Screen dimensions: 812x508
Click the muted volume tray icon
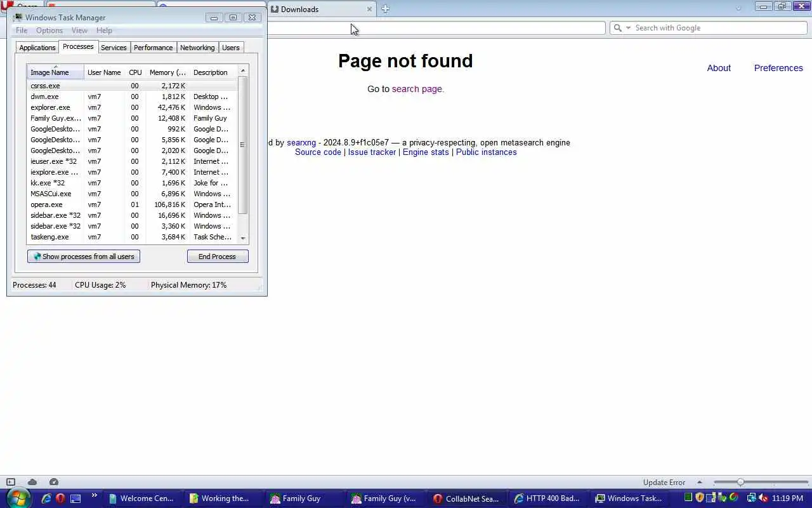click(763, 498)
